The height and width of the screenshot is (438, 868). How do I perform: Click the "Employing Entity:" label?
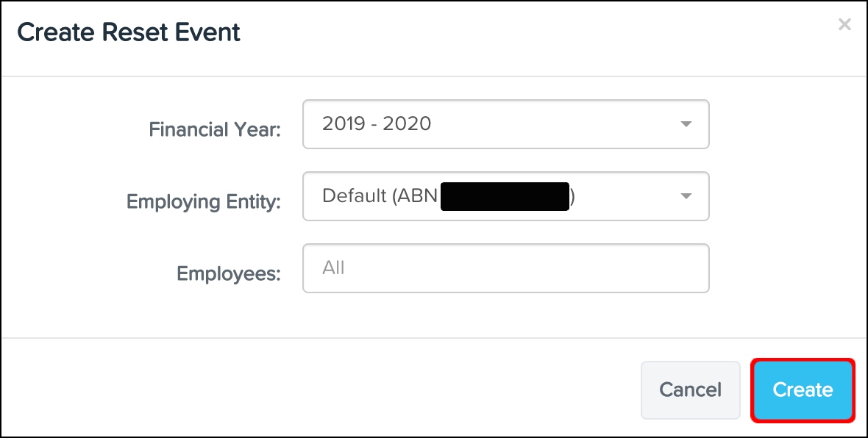(204, 202)
